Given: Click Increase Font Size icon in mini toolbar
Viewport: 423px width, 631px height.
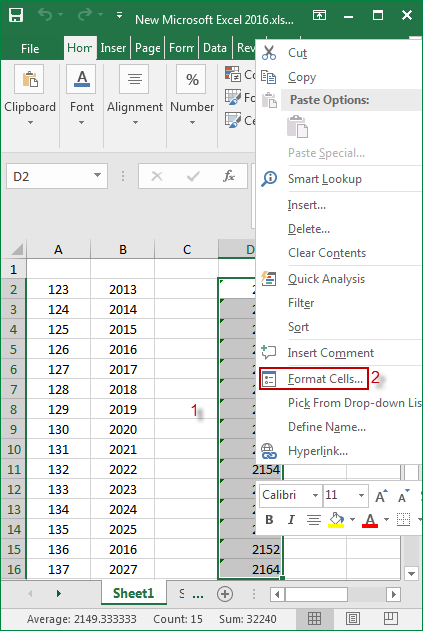Looking at the screenshot, I should (x=381, y=496).
